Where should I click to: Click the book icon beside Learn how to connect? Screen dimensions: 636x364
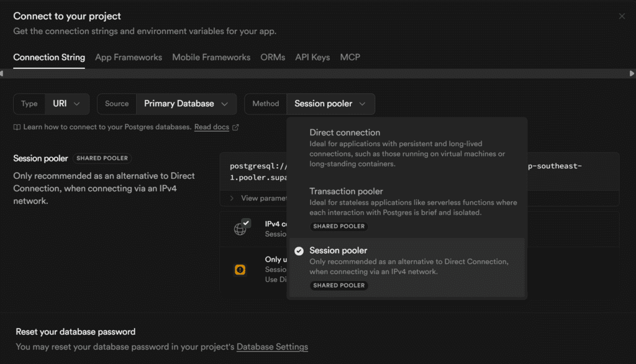tap(17, 127)
